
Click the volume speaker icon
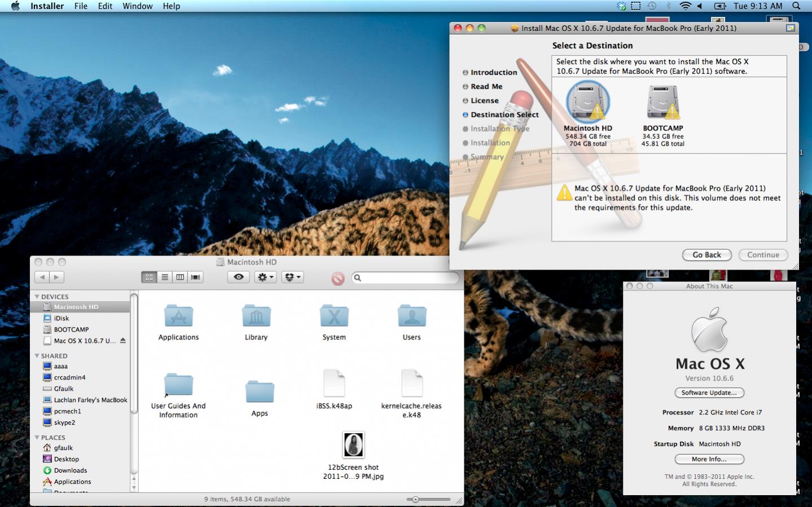700,6
